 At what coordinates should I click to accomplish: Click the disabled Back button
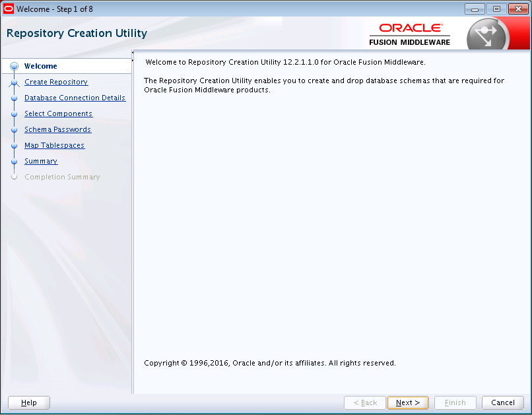pyautogui.click(x=365, y=402)
